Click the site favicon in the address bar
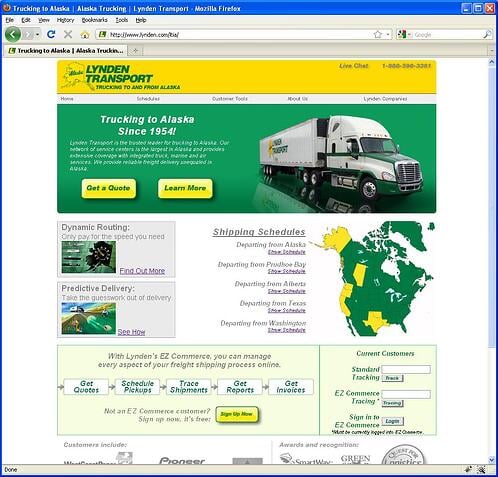This screenshot has height=477, width=498. [x=102, y=34]
